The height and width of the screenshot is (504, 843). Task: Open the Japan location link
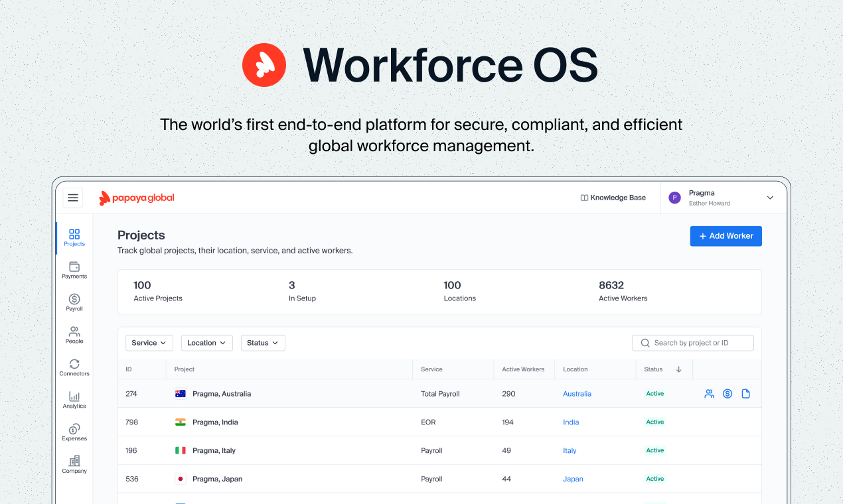[x=573, y=479]
